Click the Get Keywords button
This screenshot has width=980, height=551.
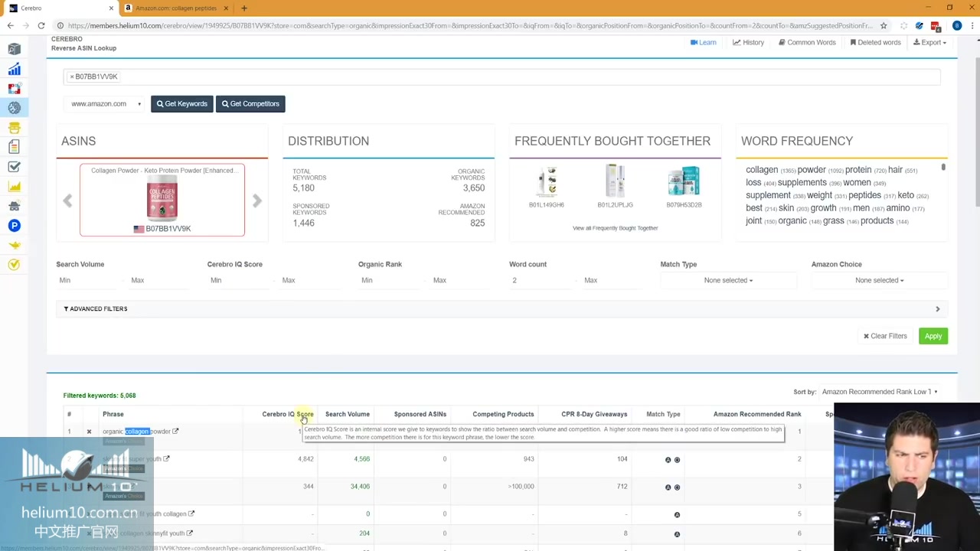click(x=182, y=104)
